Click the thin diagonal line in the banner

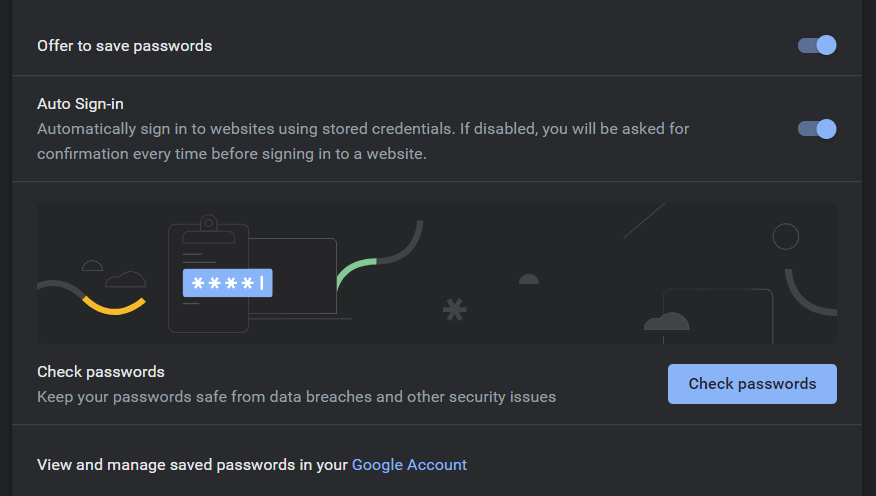pyautogui.click(x=644, y=221)
